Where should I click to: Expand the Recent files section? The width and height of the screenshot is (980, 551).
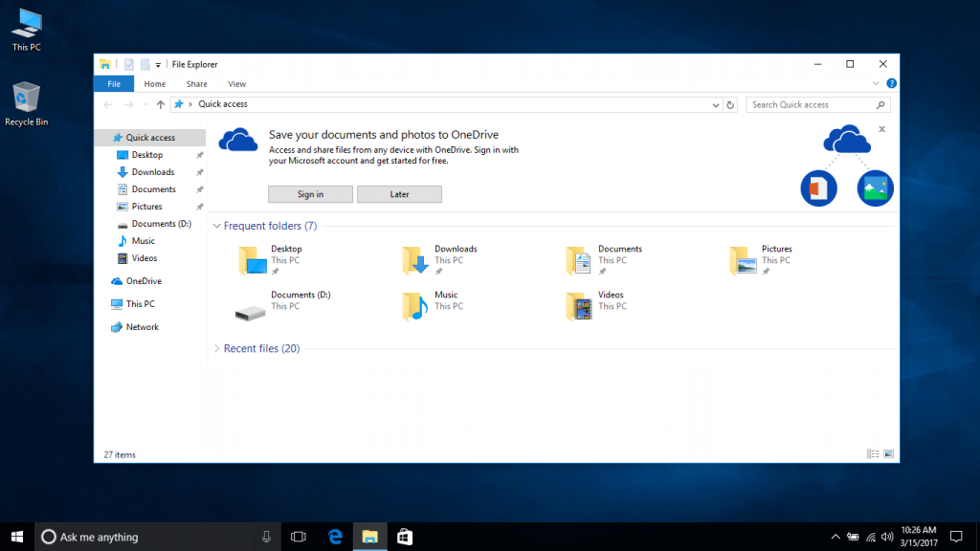[219, 348]
